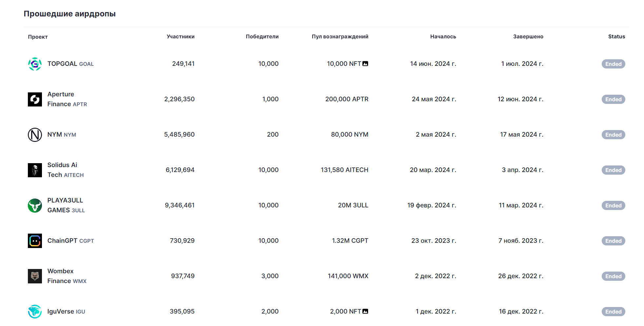This screenshot has width=644, height=326.
Task: Click the Wombex Finance logo
Action: [x=35, y=276]
